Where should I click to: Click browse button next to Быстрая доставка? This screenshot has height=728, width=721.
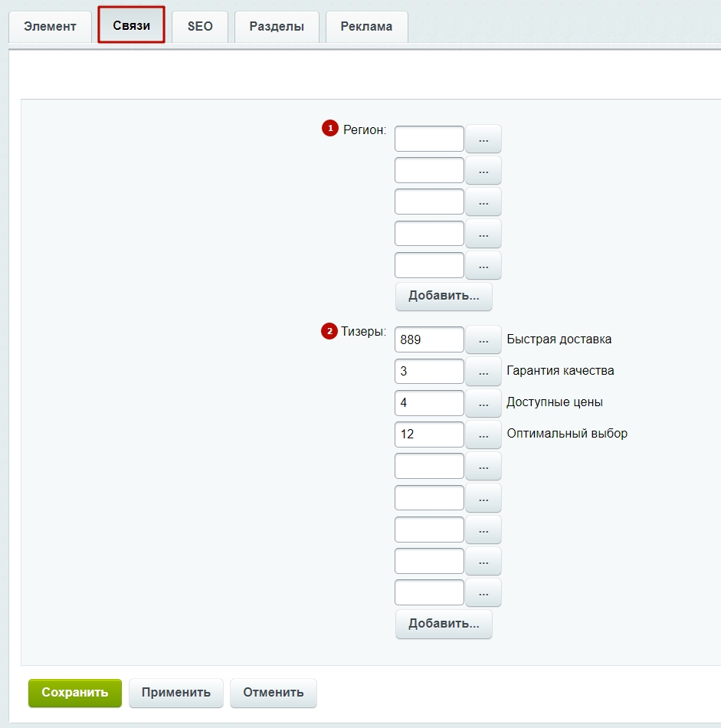[483, 339]
